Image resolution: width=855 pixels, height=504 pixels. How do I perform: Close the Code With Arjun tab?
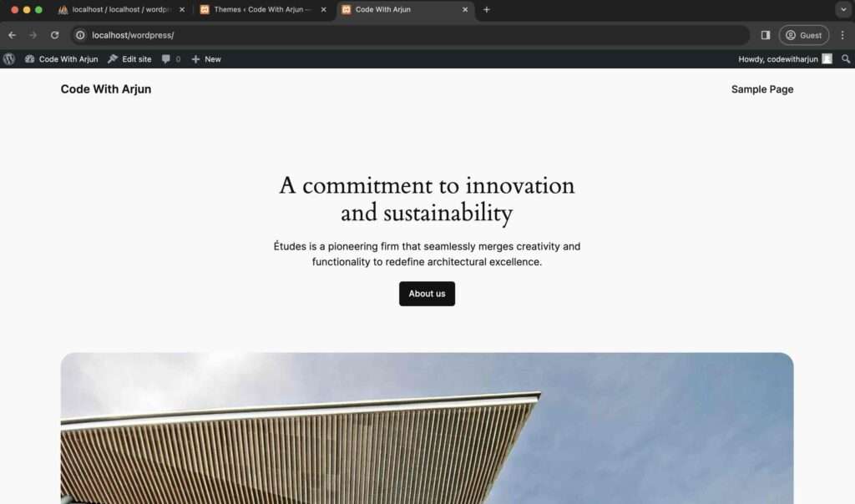[x=465, y=9]
